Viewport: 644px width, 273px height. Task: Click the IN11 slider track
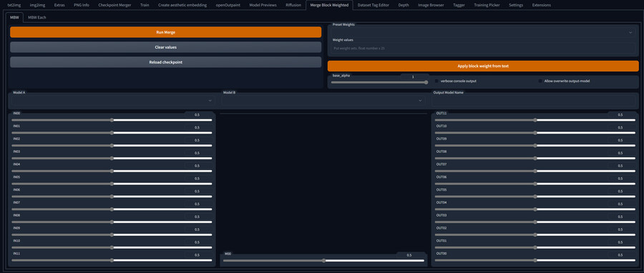(112, 260)
